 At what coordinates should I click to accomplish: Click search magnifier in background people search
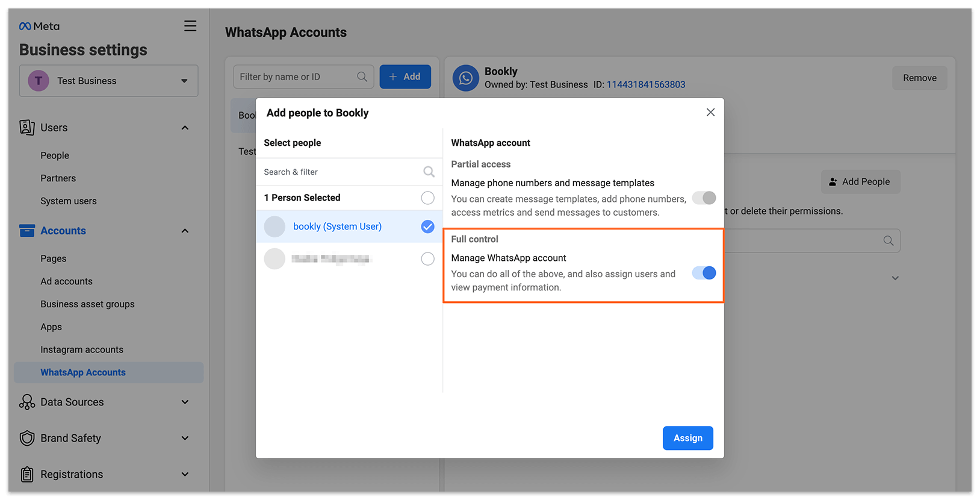click(889, 240)
